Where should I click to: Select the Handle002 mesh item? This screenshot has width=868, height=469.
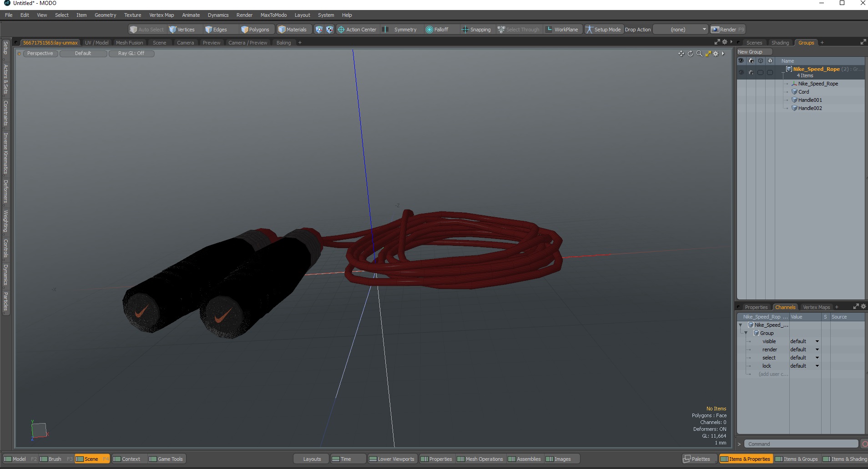point(810,108)
